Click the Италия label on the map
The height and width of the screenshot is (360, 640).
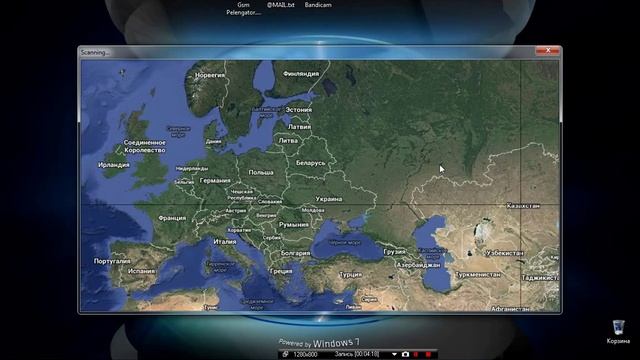coord(225,242)
